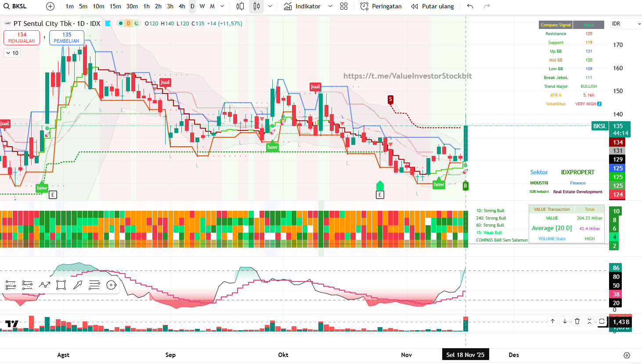Open chart settings gear in bottom corner
The image size is (642, 364).
[627, 355]
